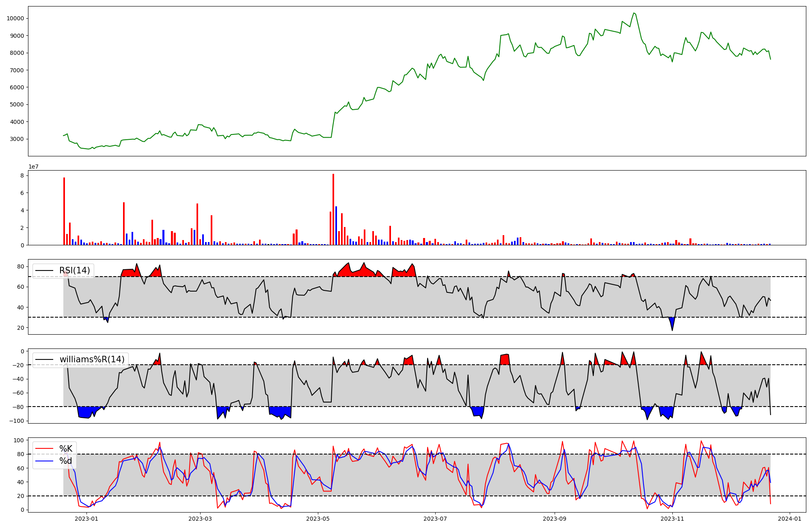Click the tallest red volume bar in May
Image resolution: width=812 pixels, height=528 pixels.
[333, 209]
